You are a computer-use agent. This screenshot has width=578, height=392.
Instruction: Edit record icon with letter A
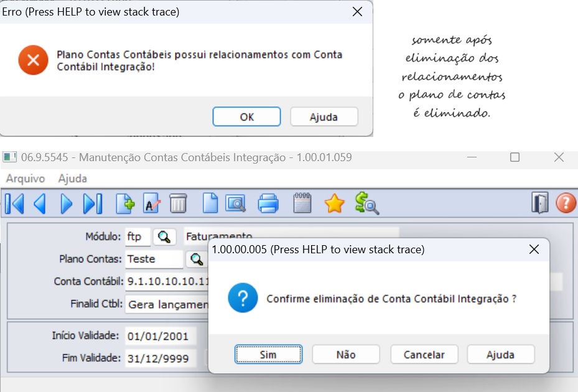click(152, 203)
